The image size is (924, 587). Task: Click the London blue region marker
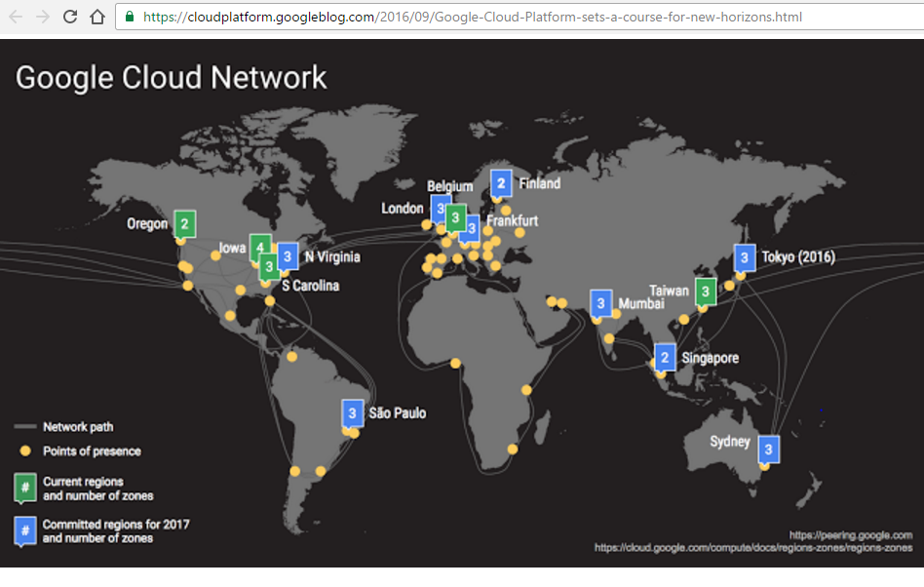pyautogui.click(x=439, y=209)
